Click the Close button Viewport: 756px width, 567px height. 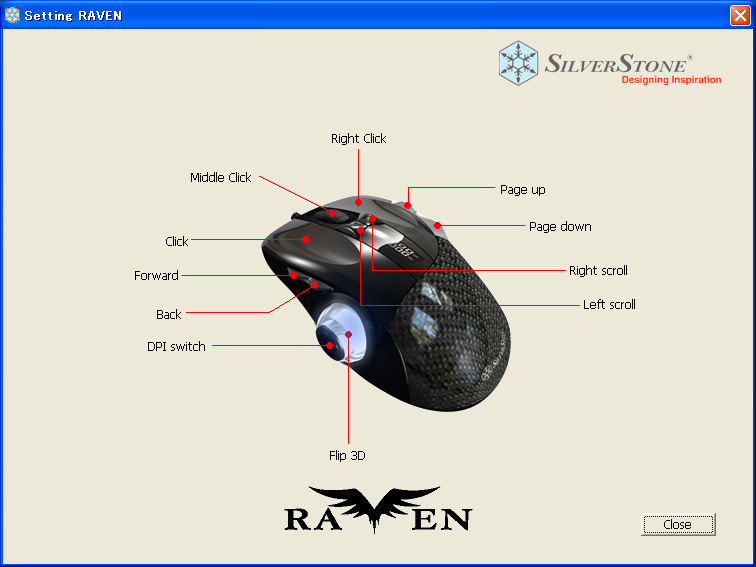tap(678, 524)
